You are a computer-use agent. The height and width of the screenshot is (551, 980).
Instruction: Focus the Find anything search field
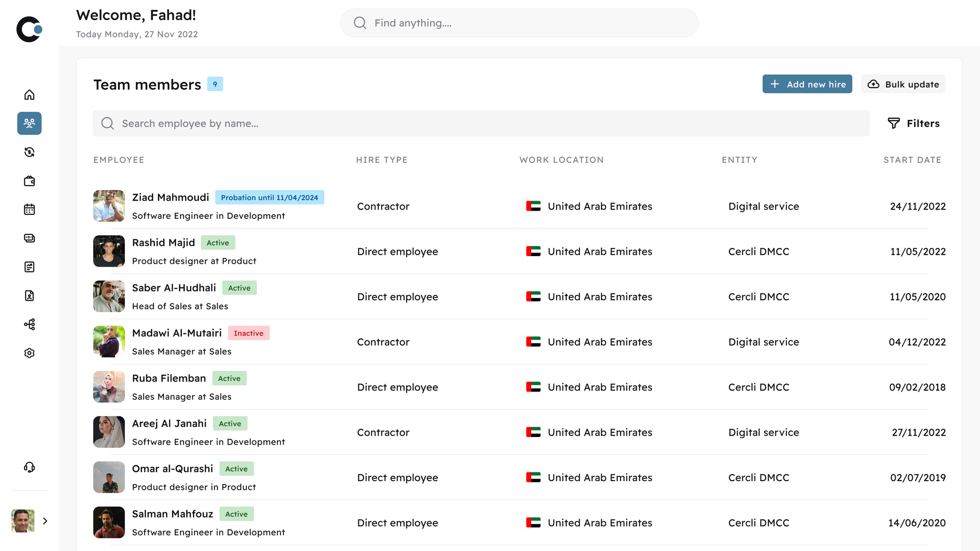519,23
